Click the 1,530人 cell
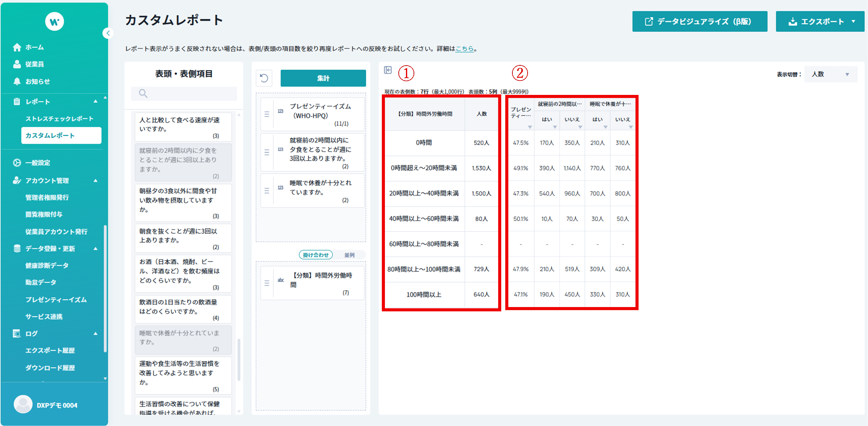The image size is (868, 426). 481,168
